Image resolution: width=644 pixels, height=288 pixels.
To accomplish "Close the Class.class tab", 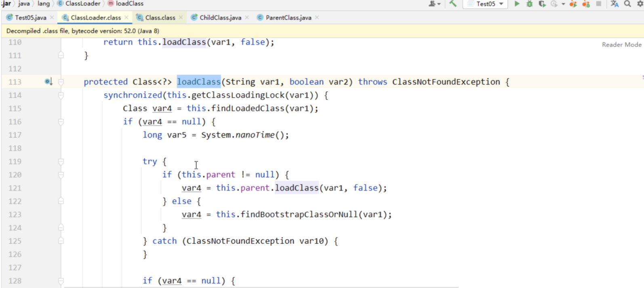I will point(181,17).
